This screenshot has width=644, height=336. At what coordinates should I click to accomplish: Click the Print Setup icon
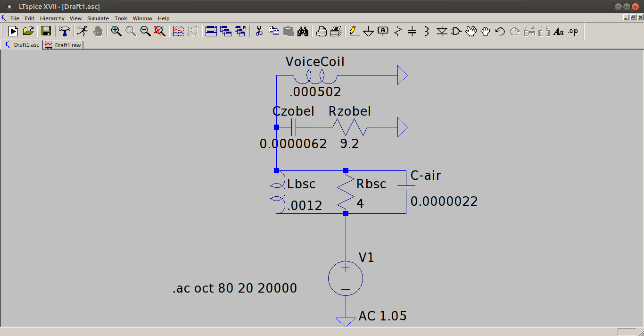pos(321,31)
